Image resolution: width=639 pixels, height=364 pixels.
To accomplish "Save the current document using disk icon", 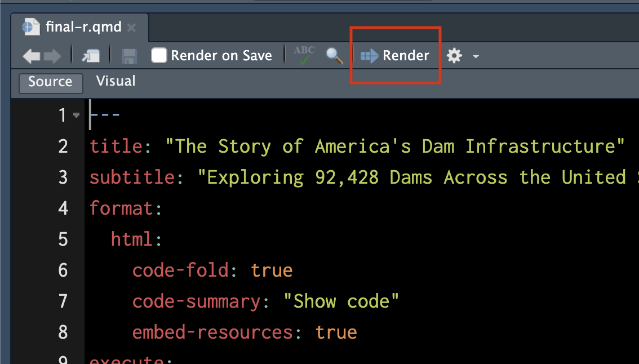I will 130,56.
